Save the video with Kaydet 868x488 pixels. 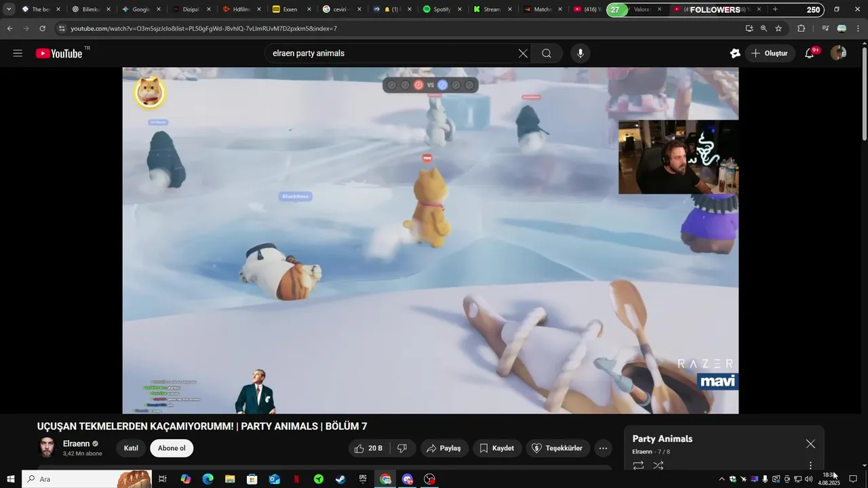coord(497,448)
